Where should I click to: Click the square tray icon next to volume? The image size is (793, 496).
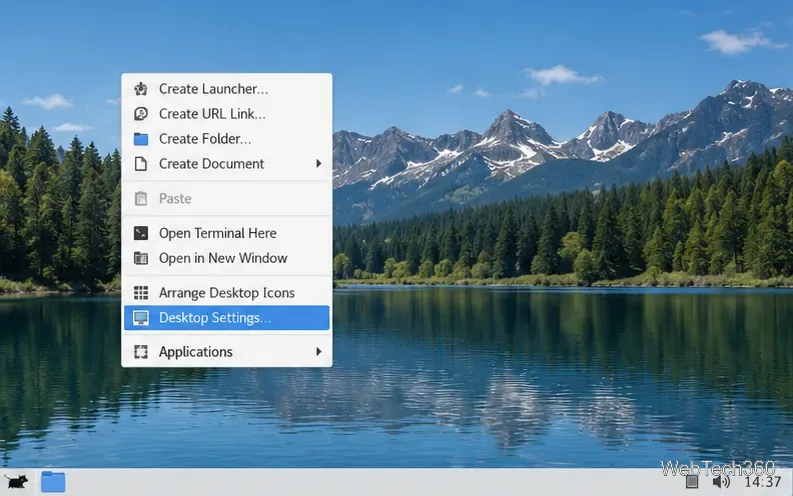pyautogui.click(x=692, y=482)
